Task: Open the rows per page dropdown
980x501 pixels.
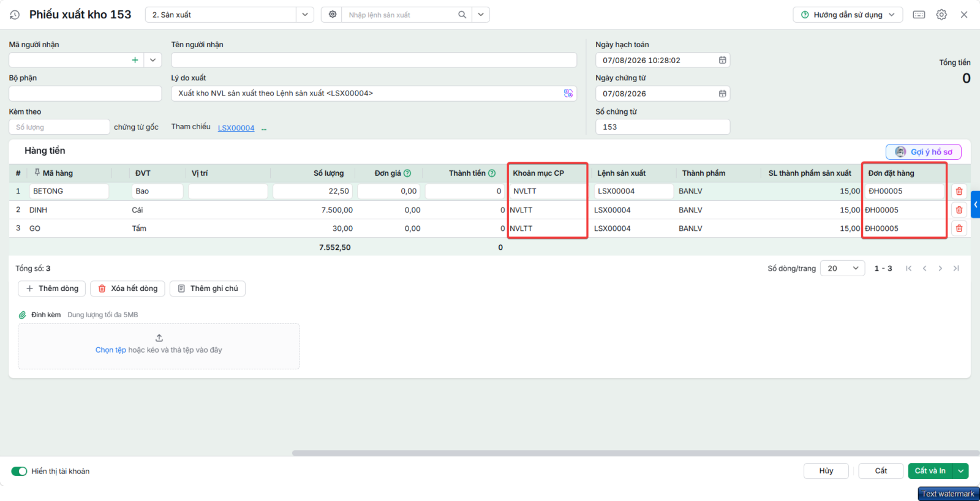Action: pos(842,268)
